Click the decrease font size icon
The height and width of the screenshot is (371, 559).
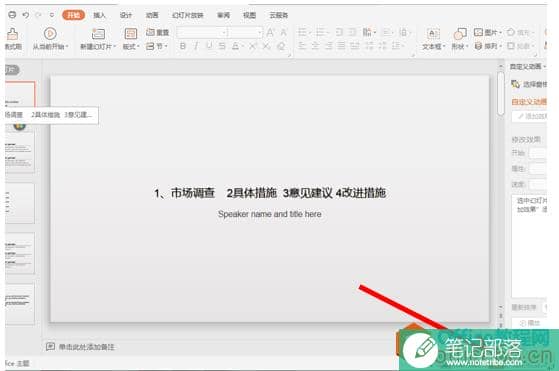[284, 33]
